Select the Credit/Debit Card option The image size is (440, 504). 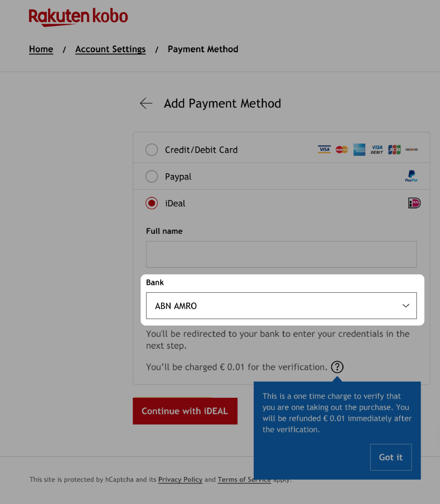coord(152,150)
